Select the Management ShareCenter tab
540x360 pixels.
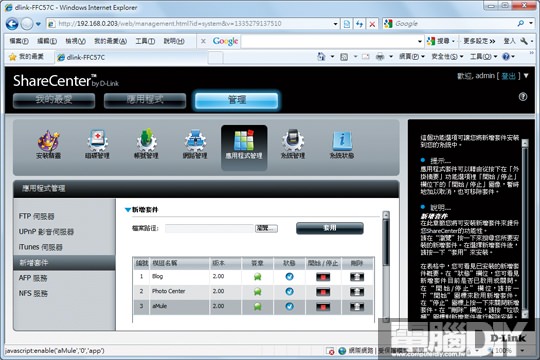tap(237, 100)
